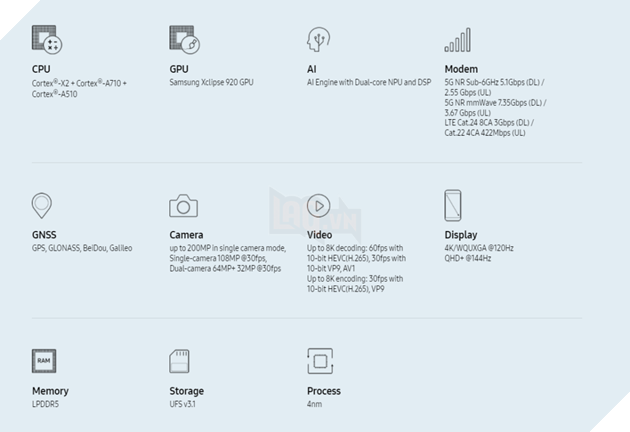Image resolution: width=630 pixels, height=432 pixels.
Task: Click the Samsung Xclipse 920 GPU text
Action: tap(211, 82)
